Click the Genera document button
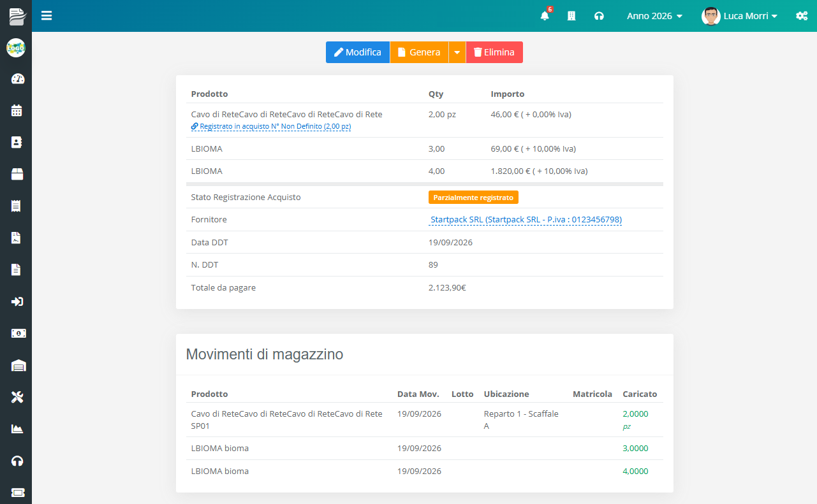The width and height of the screenshot is (817, 504). [x=419, y=52]
